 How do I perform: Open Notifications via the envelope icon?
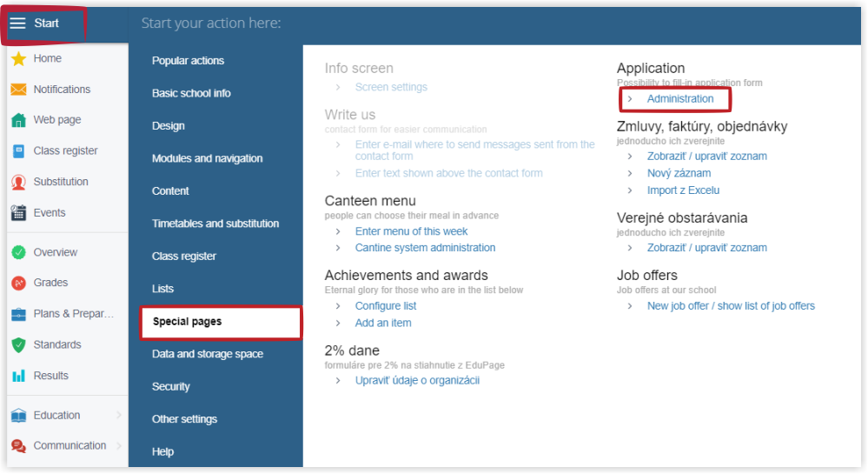[19, 90]
